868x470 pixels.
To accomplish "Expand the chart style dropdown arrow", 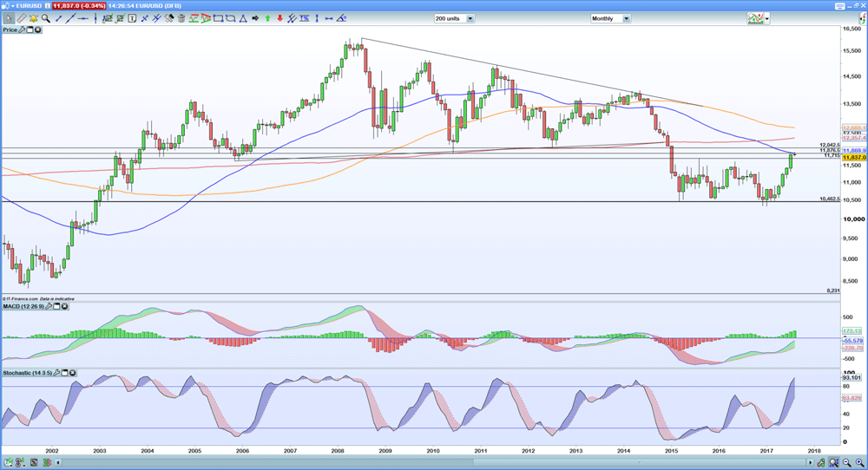I will (x=766, y=18).
